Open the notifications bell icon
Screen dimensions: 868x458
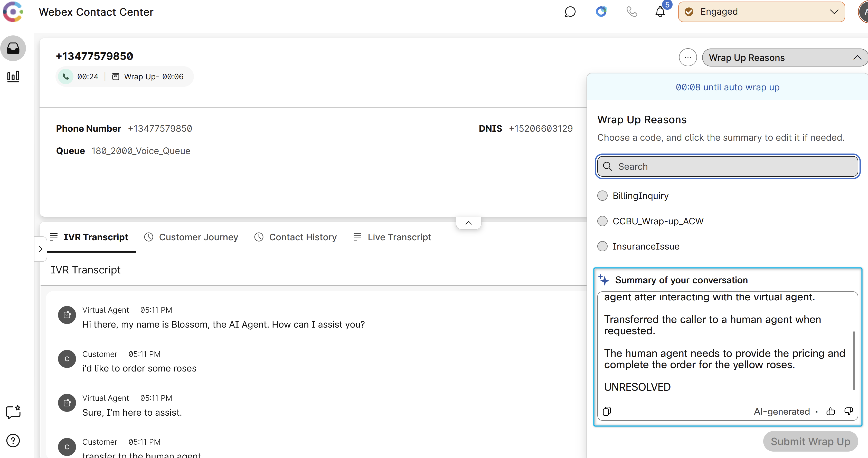(660, 12)
